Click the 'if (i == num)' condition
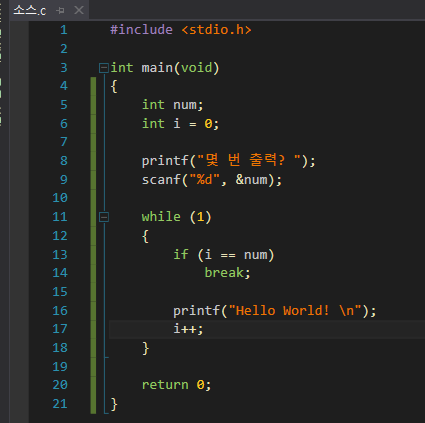The height and width of the screenshot is (423, 425). (x=223, y=255)
